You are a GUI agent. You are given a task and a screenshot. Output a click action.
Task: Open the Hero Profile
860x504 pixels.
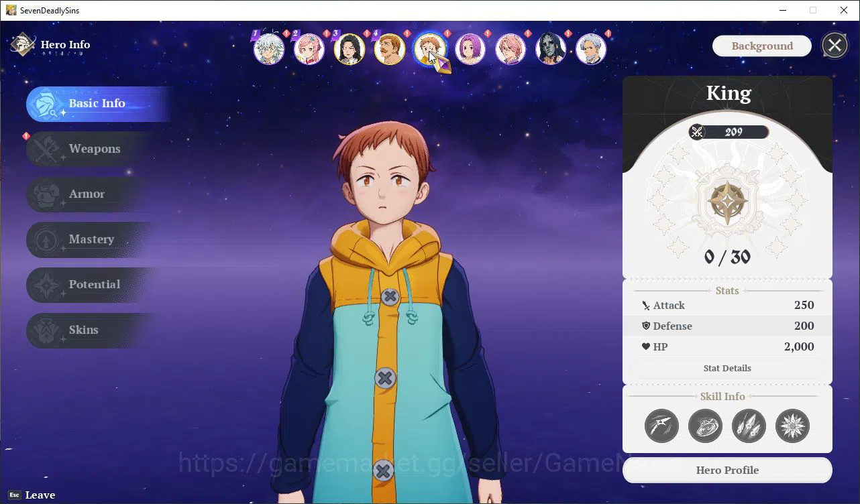tap(727, 470)
